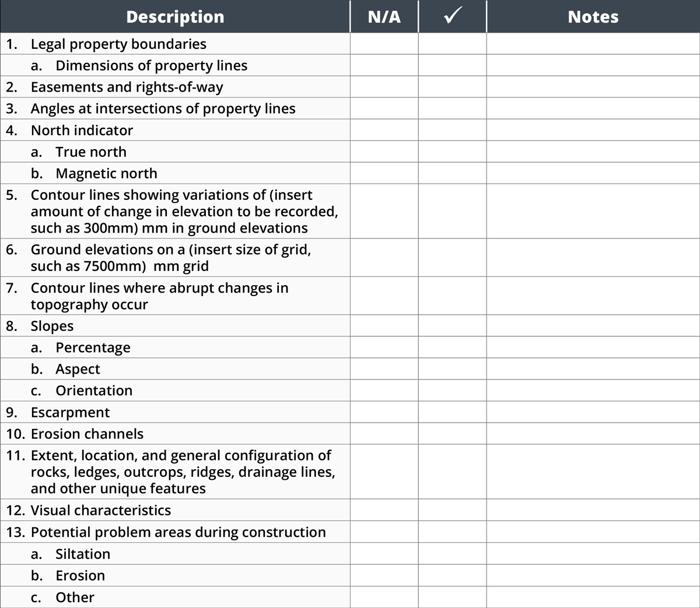Select 'Easements and rights-of-way' row text
Image resolution: width=700 pixels, height=608 pixels.
(127, 87)
